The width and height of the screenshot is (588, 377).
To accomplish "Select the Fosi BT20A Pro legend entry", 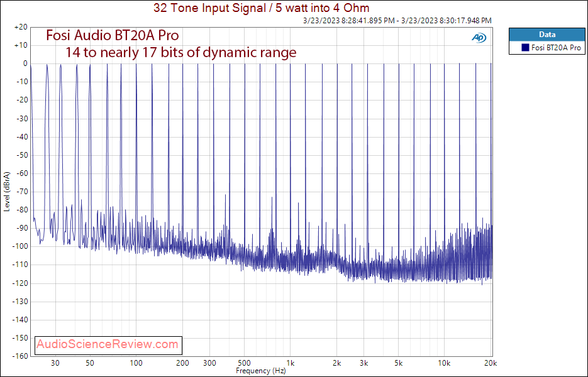I will (546, 48).
